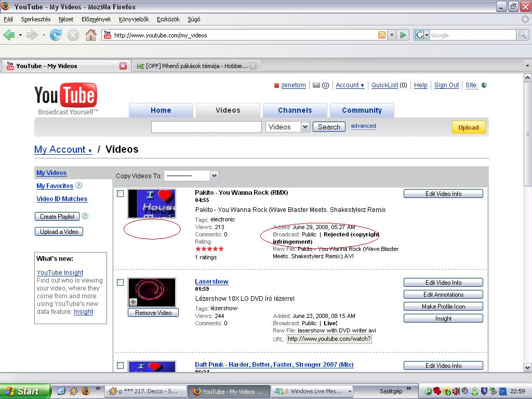
Task: Open the Fájl menu
Action: (x=8, y=19)
